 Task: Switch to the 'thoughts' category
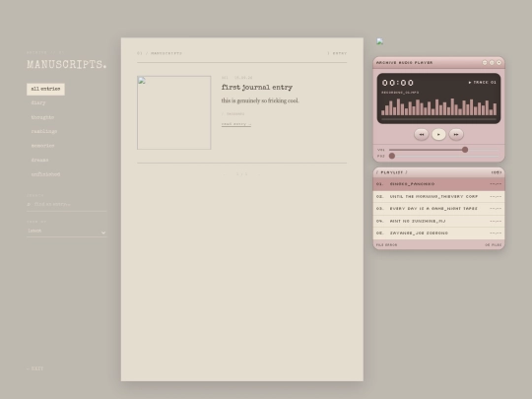[x=42, y=117]
